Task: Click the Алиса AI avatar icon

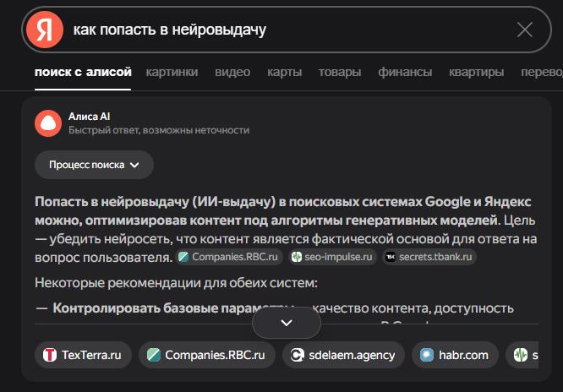Action: click(x=48, y=123)
